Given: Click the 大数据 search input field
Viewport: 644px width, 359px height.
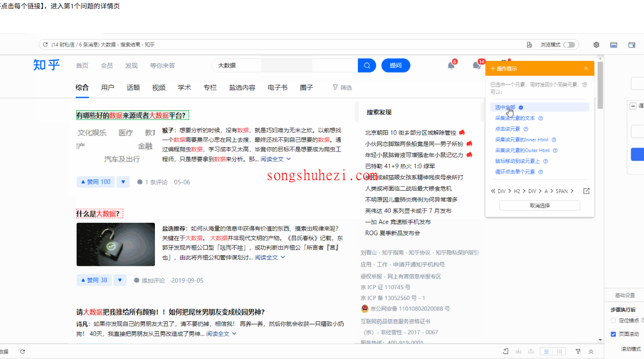Looking at the screenshot, I should pos(285,65).
